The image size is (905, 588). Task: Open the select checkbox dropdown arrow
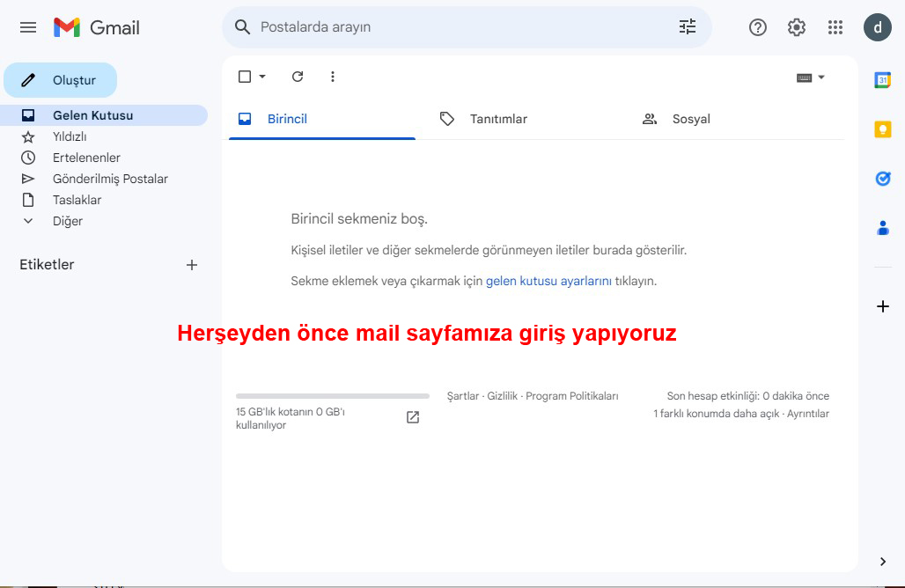point(262,77)
